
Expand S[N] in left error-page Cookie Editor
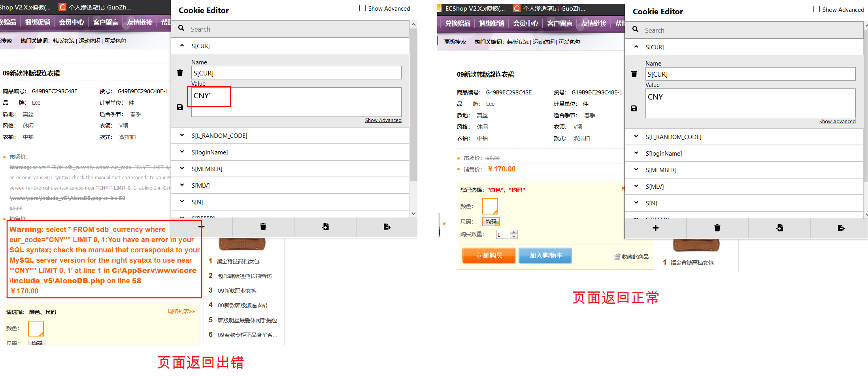click(x=182, y=202)
